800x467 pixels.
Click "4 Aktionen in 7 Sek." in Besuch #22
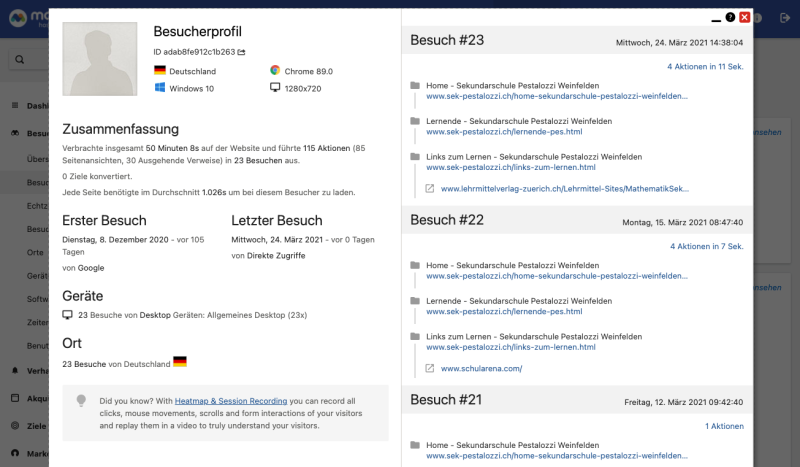point(707,246)
